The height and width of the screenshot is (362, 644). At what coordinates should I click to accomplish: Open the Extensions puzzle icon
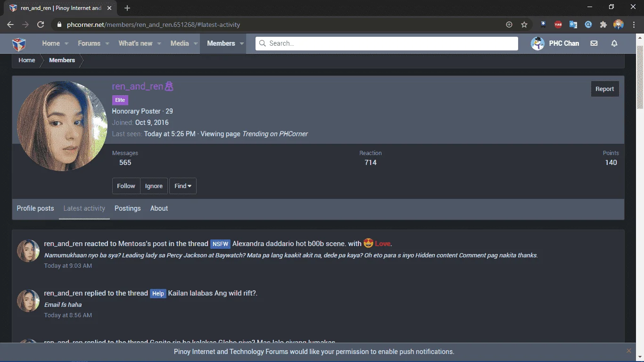603,25
